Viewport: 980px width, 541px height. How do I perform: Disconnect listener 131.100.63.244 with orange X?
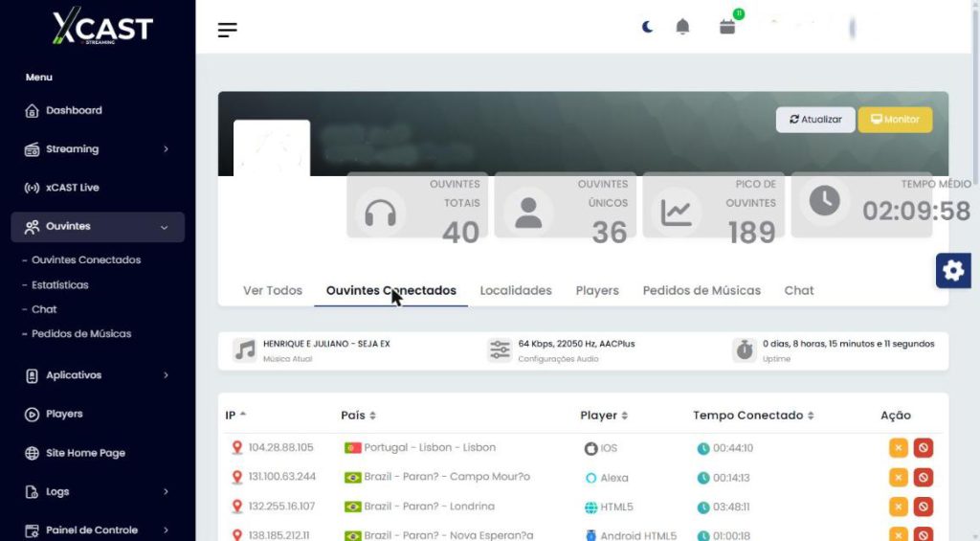click(x=898, y=477)
